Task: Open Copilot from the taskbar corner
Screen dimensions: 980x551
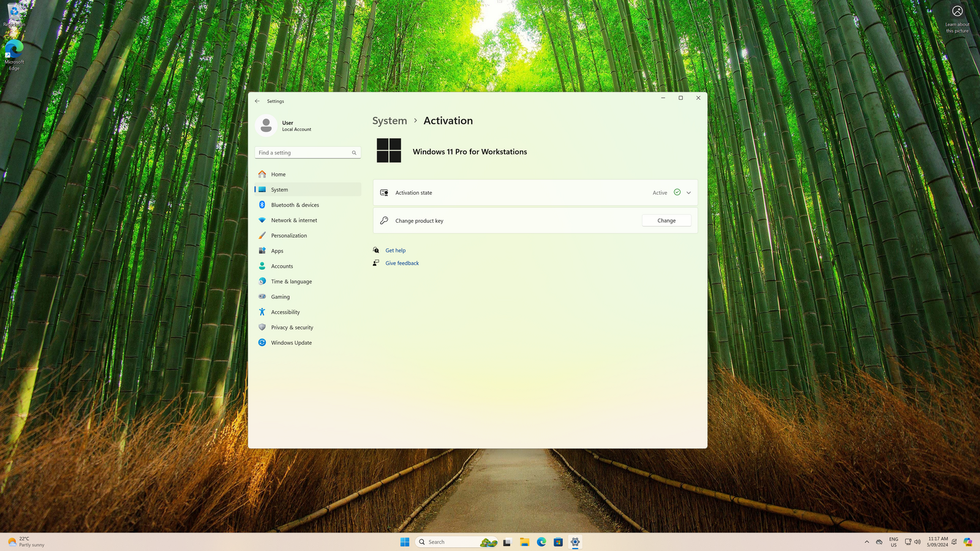Action: pos(968,542)
